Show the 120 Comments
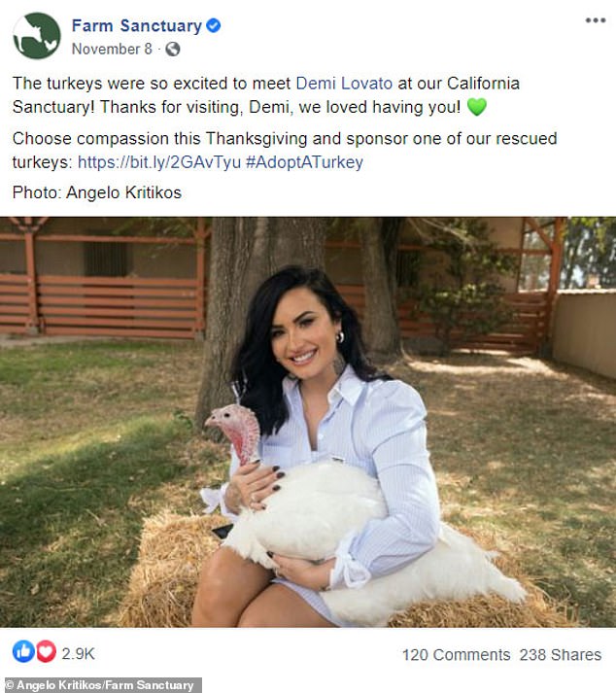The image size is (616, 693). (456, 655)
